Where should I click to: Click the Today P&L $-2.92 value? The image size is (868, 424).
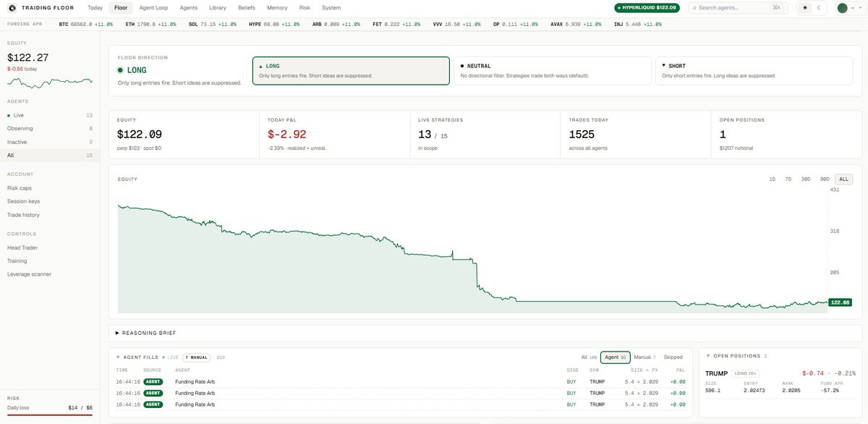tap(287, 134)
